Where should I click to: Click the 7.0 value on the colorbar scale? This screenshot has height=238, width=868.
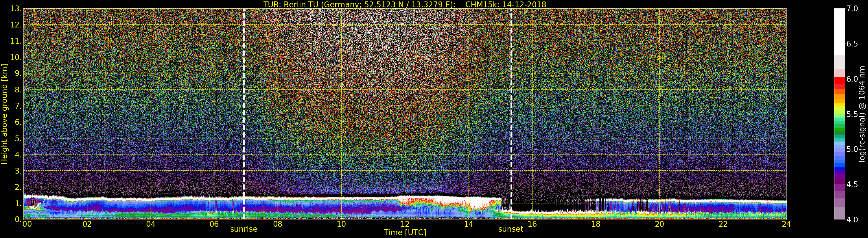point(852,9)
